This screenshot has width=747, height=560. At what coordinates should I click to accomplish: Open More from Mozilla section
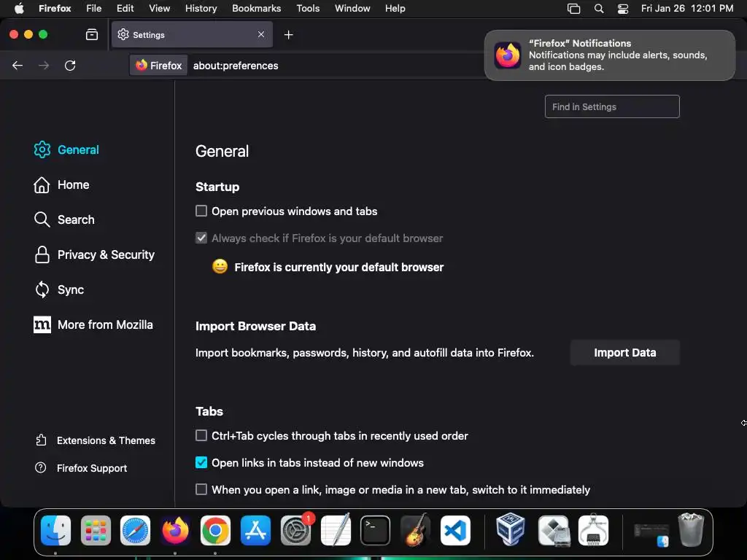(x=93, y=324)
